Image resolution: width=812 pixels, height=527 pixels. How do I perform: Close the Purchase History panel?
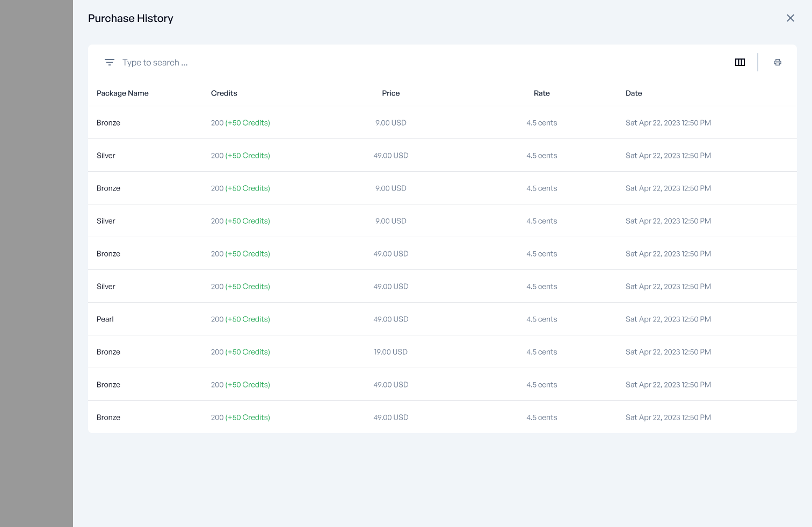(x=790, y=18)
